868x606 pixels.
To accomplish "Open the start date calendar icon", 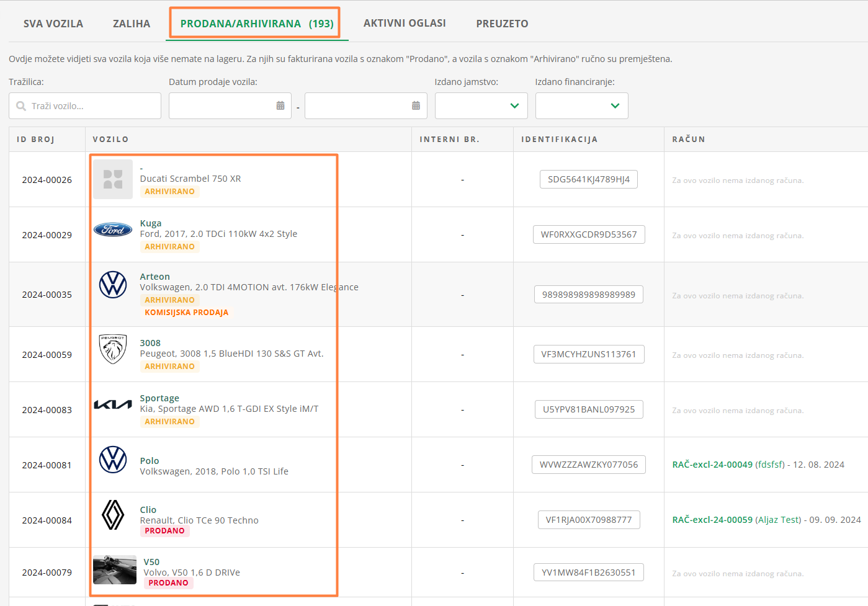I will click(280, 106).
